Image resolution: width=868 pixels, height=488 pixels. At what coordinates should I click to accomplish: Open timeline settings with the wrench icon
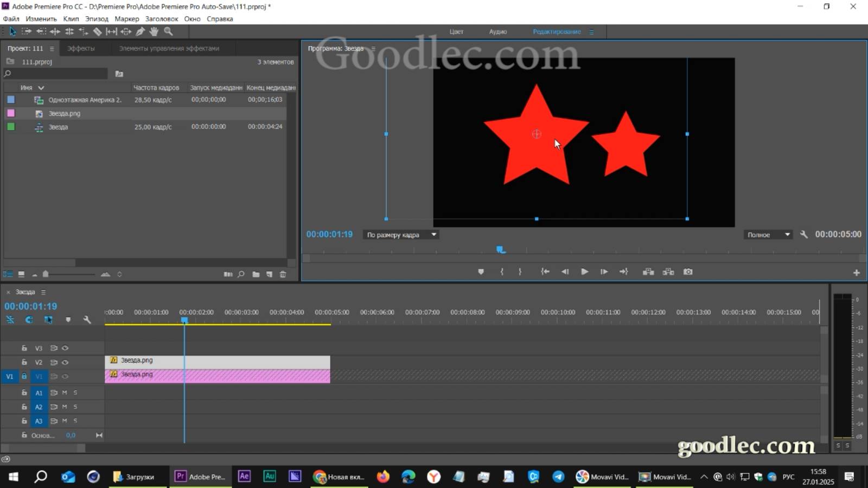tap(87, 320)
